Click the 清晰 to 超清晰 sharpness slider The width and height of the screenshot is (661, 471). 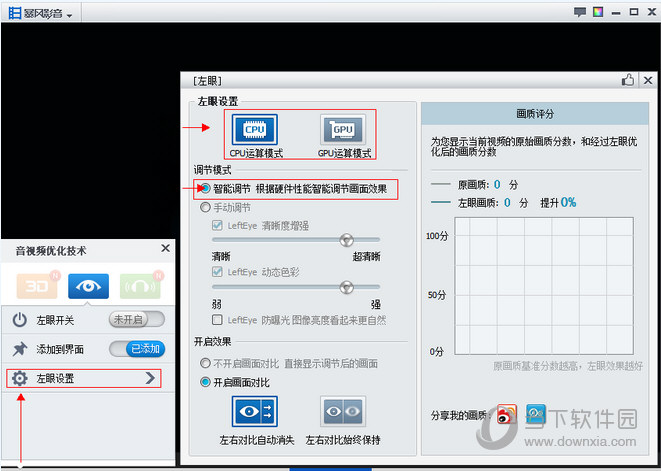(296, 240)
